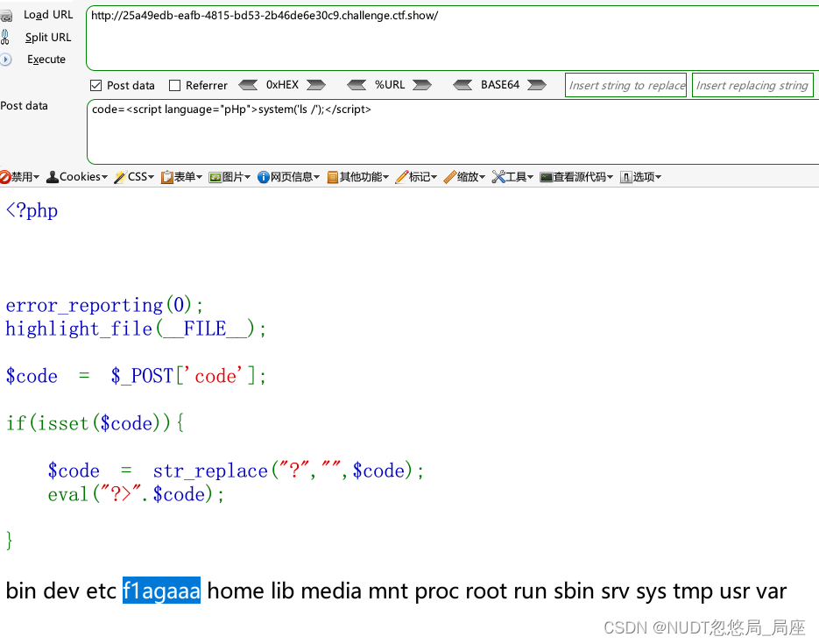Click the %URL encoding label

click(x=390, y=85)
